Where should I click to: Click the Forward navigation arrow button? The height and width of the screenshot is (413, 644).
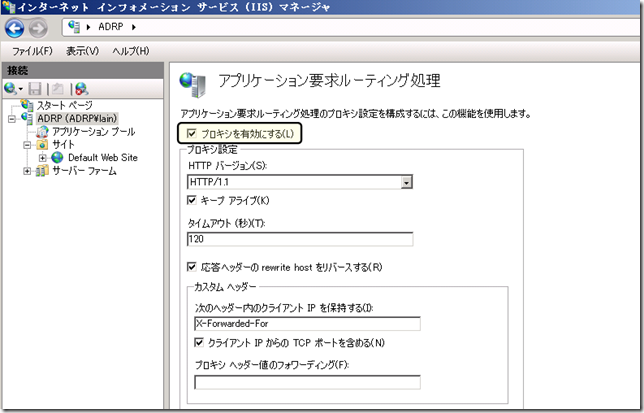(x=38, y=28)
